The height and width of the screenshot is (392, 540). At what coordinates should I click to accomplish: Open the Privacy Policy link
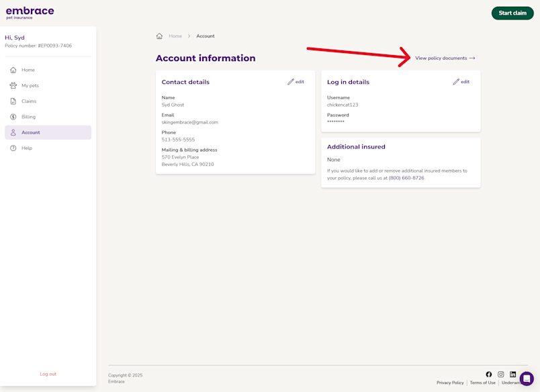449,382
